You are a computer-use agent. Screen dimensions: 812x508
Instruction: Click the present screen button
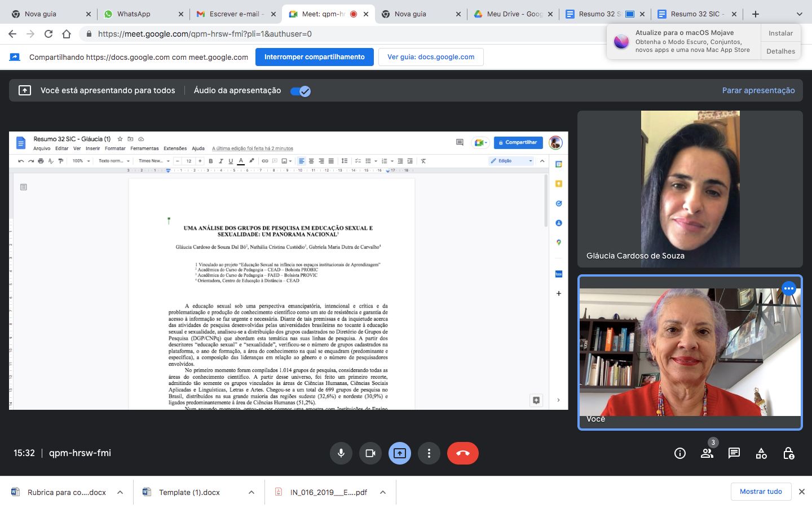400,453
